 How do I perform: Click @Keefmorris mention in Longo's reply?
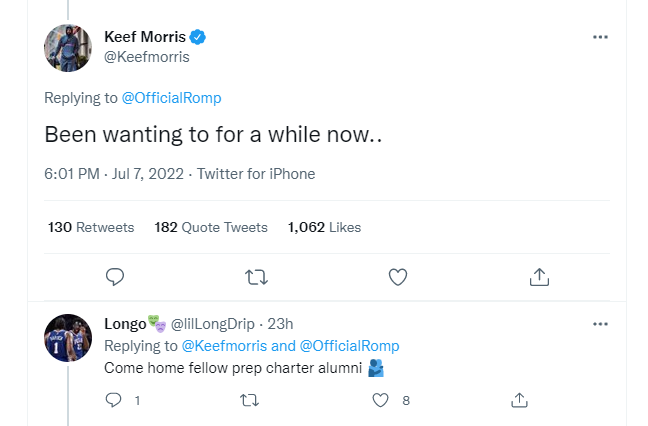224,346
